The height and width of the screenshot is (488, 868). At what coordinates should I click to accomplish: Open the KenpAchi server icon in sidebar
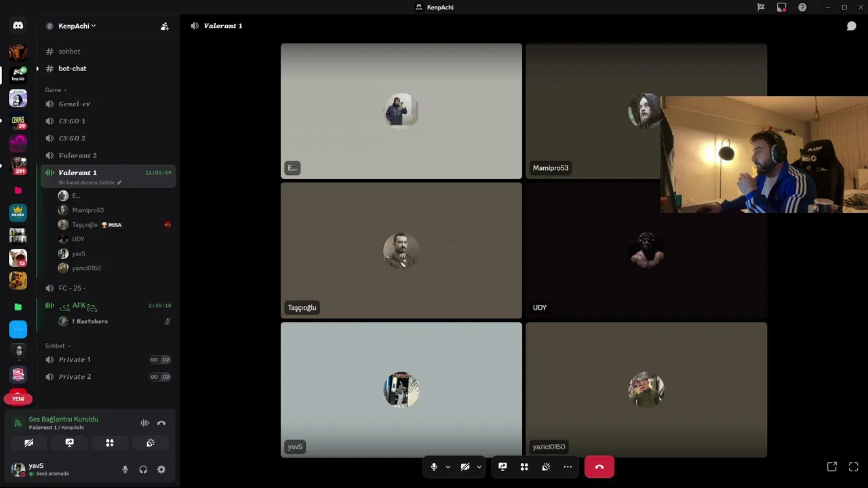(18, 75)
